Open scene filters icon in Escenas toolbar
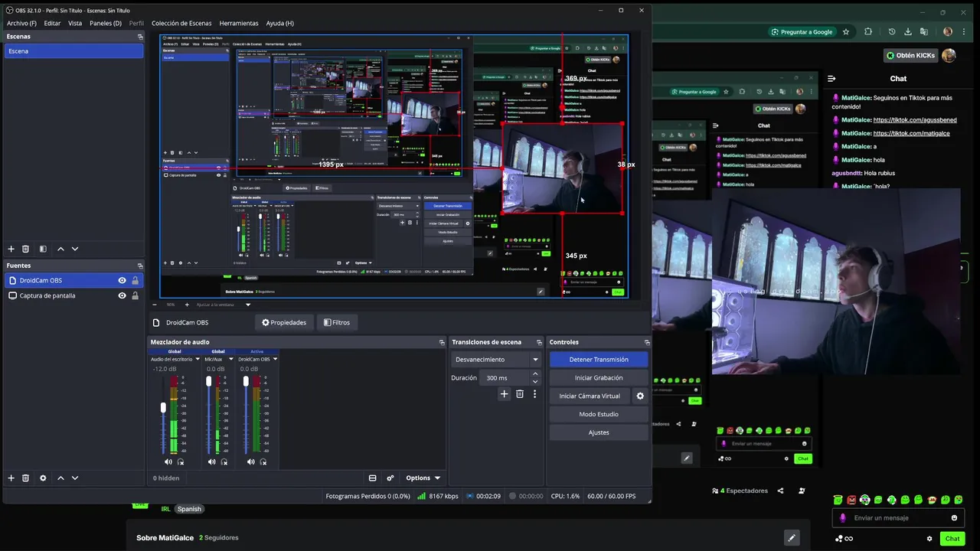980x551 pixels. tap(43, 249)
